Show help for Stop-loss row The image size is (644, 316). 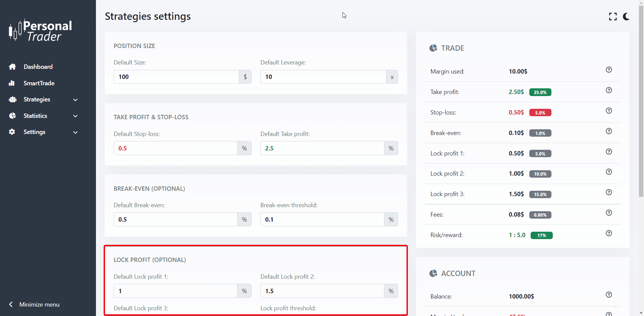coord(609,111)
